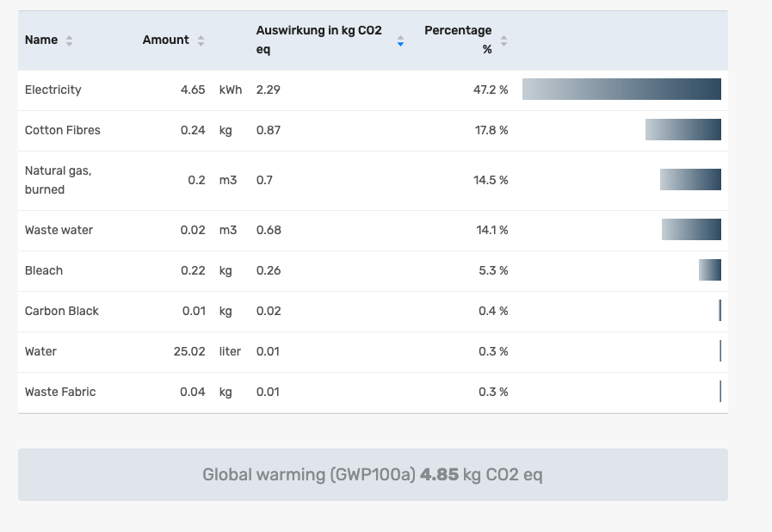Sort table by Name column sort icon
Image resolution: width=772 pixels, height=532 pixels.
69,40
